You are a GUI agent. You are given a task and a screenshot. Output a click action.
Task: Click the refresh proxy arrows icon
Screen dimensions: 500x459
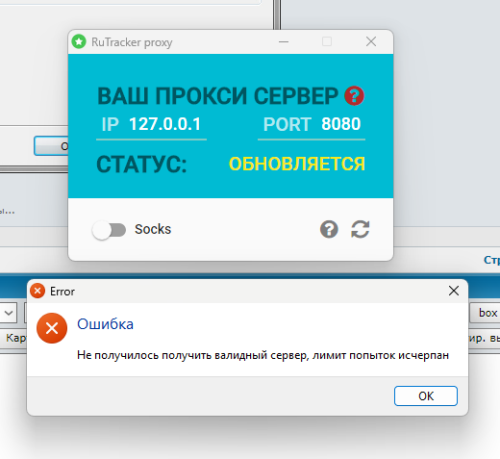360,229
